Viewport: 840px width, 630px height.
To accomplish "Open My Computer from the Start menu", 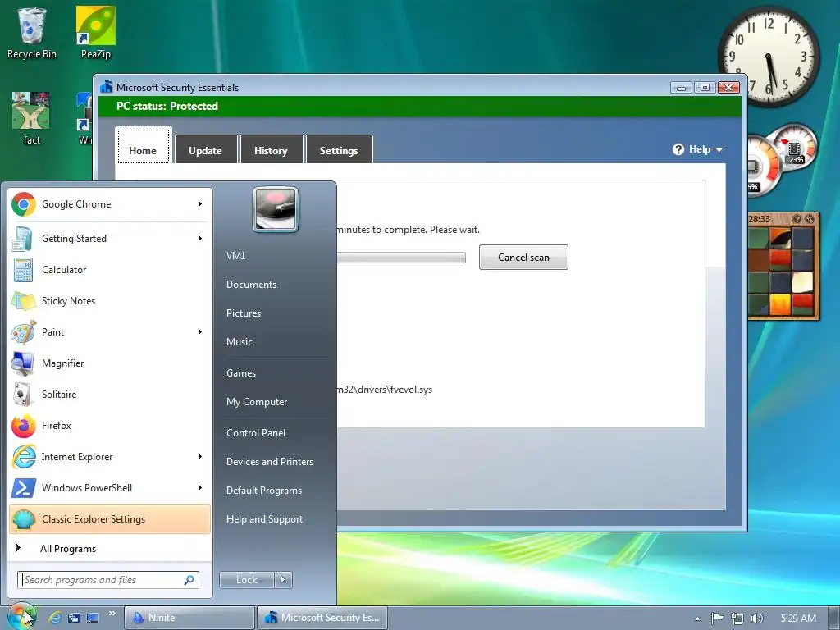I will [x=276, y=402].
